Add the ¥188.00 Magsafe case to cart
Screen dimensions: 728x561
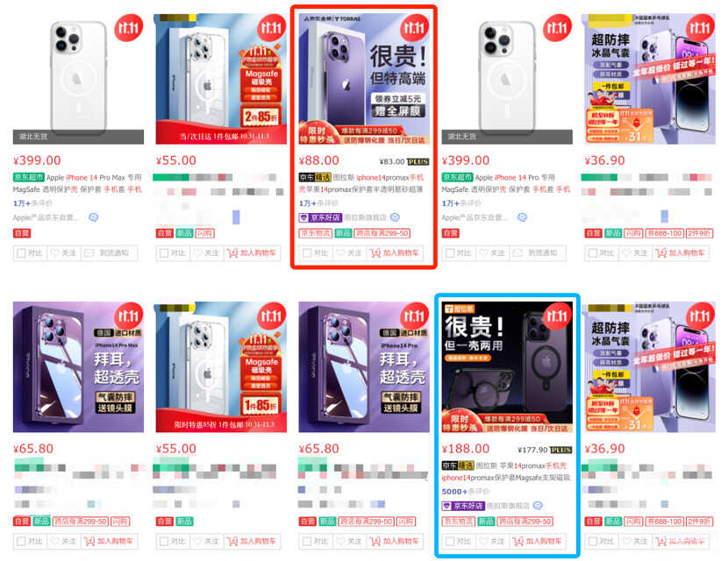(x=538, y=541)
